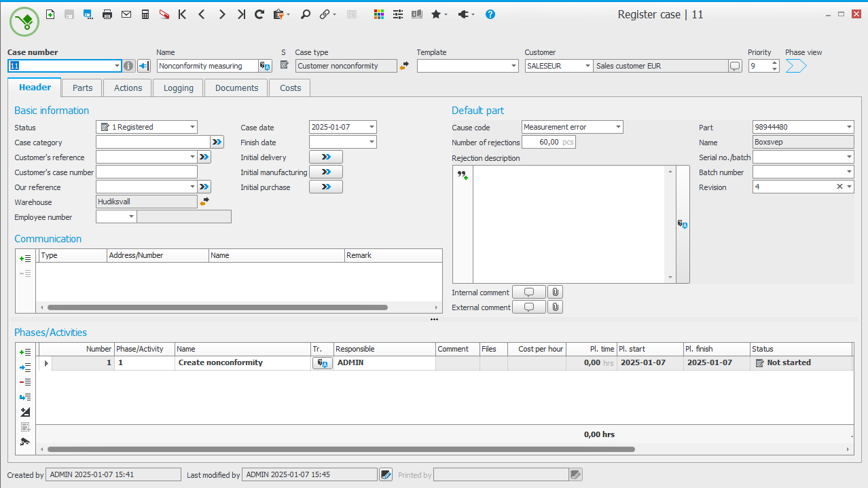
Task: Click the magnifying glass search icon
Action: point(306,14)
